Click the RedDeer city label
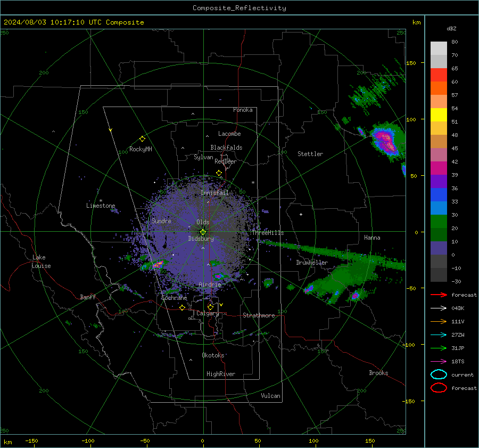The height and width of the screenshot is (448, 479). tap(226, 161)
